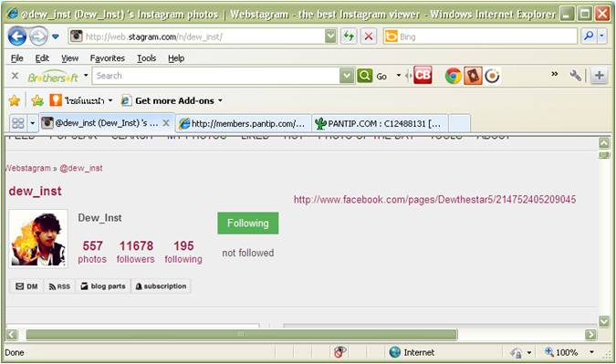The image size is (616, 364).
Task: Click the Add to Favorites bar icon
Action: (x=37, y=101)
